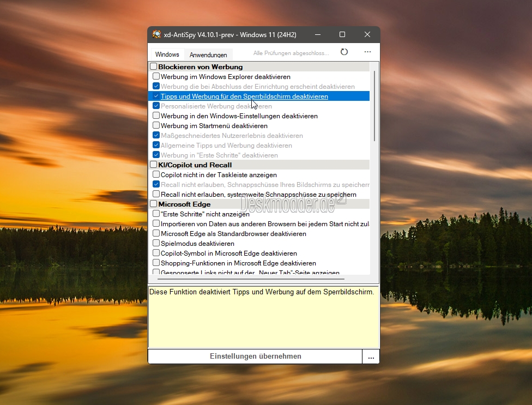Tick the Spielmodus deaktivieren checkbox

156,243
